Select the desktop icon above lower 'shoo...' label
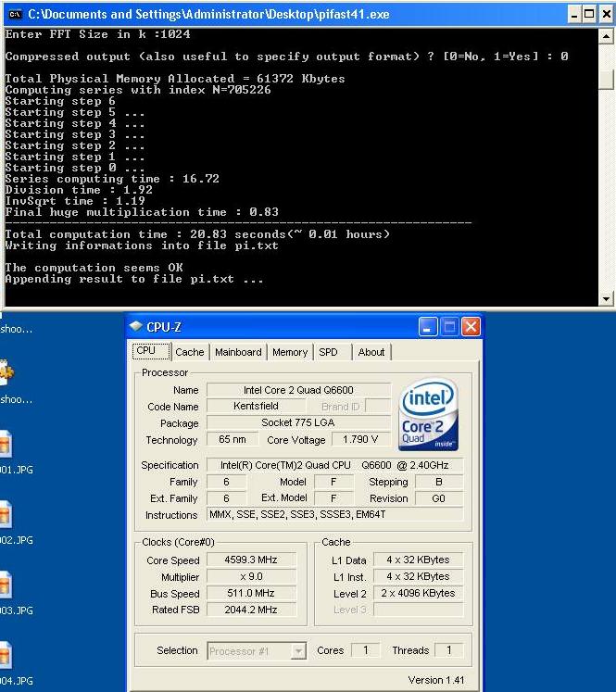The width and height of the screenshot is (616, 692). (6, 373)
